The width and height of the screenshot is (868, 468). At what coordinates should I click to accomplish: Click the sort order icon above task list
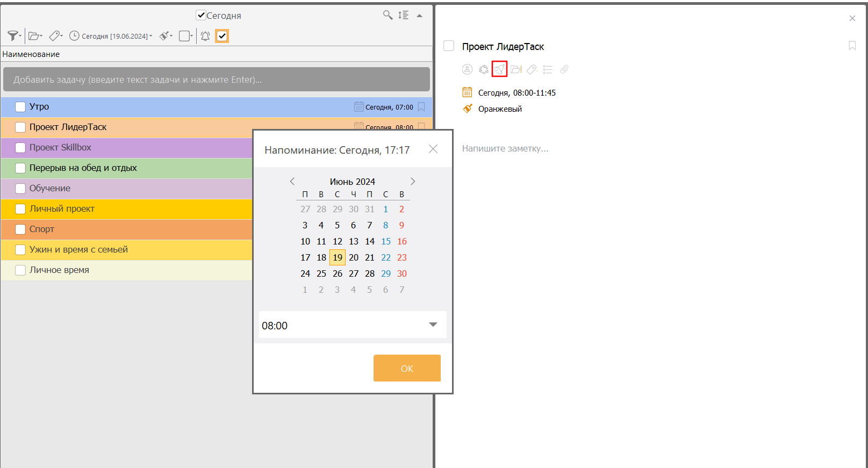[x=403, y=15]
